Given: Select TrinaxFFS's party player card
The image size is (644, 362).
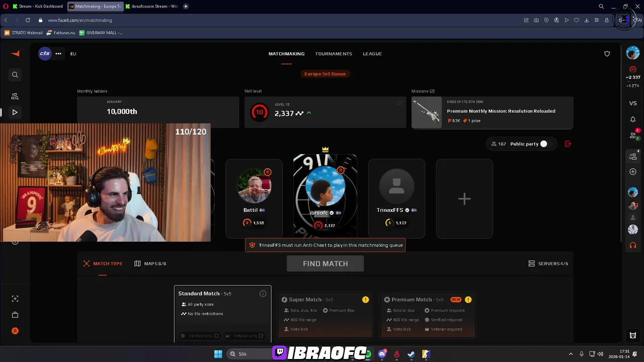Looking at the screenshot, I should coord(396,199).
